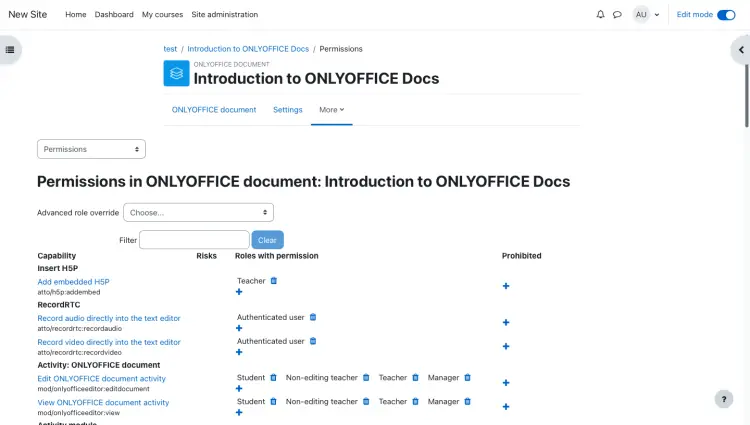Click the New Site brand link
The width and height of the screenshot is (750, 425).
point(28,14)
